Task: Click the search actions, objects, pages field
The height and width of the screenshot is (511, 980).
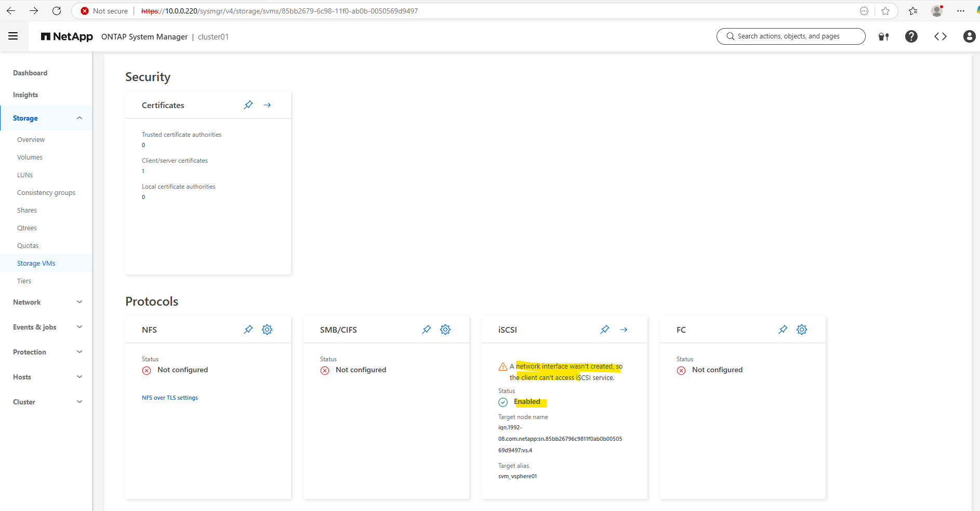Action: (791, 36)
